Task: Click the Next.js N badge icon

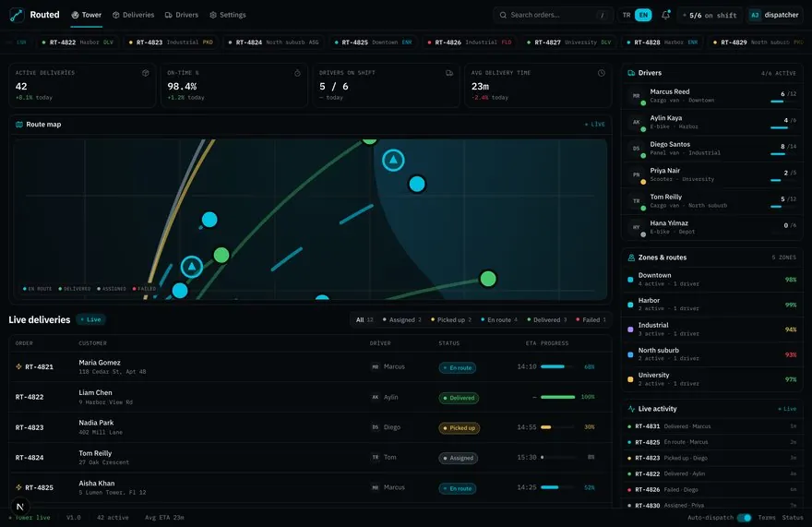Action: coord(19,507)
